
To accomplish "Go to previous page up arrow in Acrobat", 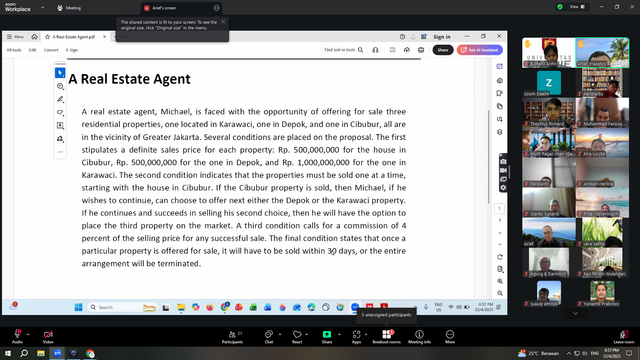I will click(500, 233).
